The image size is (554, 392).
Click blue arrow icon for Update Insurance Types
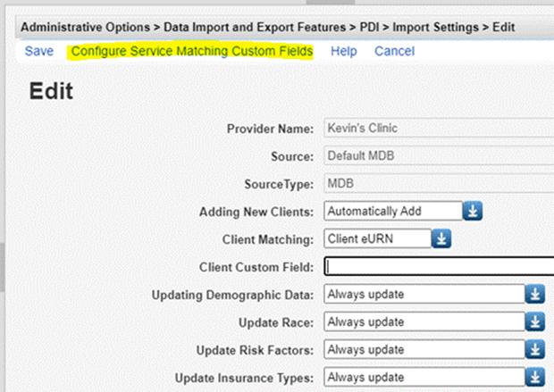click(534, 377)
